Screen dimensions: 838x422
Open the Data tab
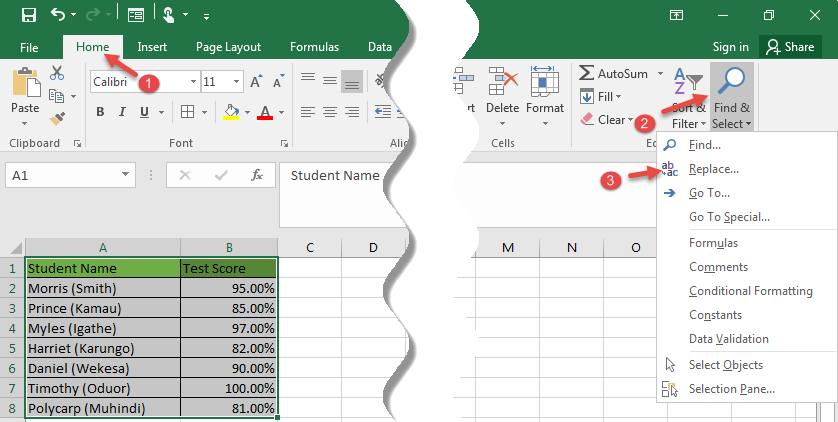379,47
